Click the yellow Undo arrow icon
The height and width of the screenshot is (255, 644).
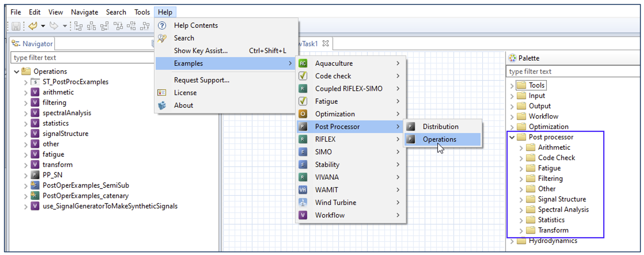tap(33, 26)
